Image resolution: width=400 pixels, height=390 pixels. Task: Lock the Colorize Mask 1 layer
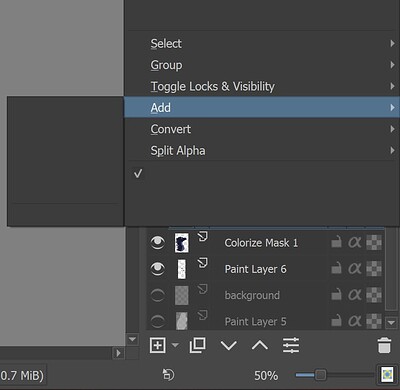(336, 242)
